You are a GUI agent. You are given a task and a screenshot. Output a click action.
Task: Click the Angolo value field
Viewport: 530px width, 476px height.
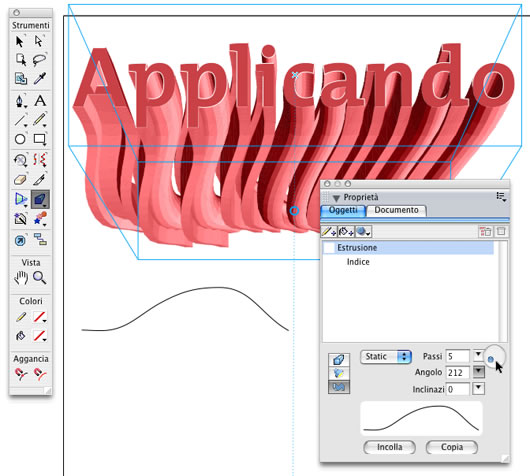point(458,373)
